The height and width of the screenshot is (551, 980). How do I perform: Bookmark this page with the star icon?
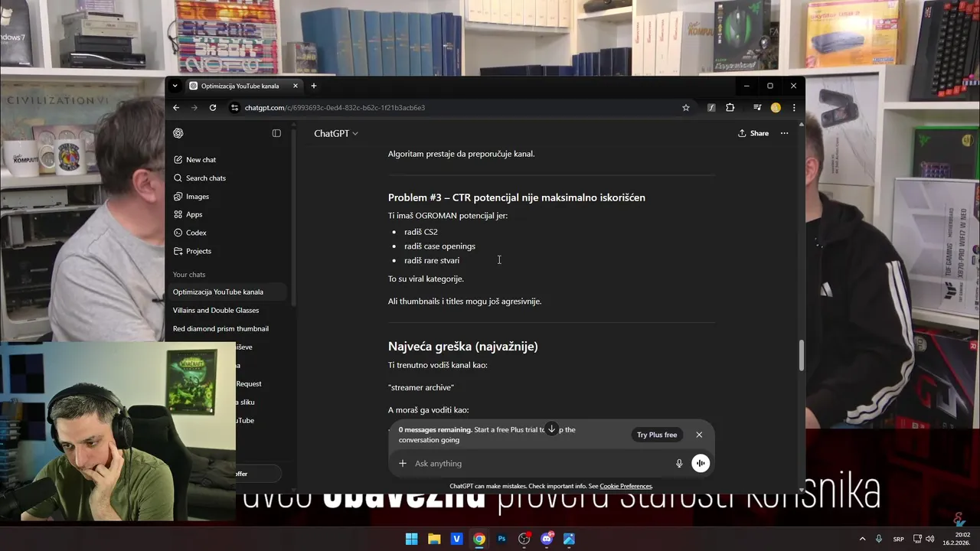[x=686, y=108]
